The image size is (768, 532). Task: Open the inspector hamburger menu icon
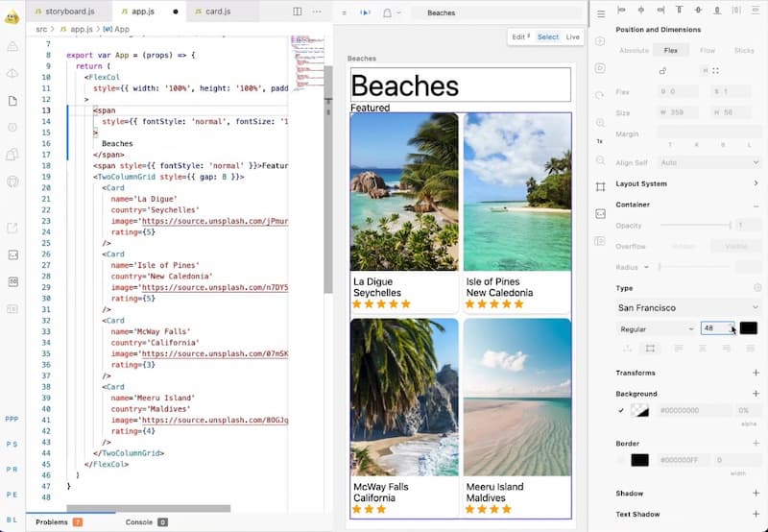[x=601, y=14]
